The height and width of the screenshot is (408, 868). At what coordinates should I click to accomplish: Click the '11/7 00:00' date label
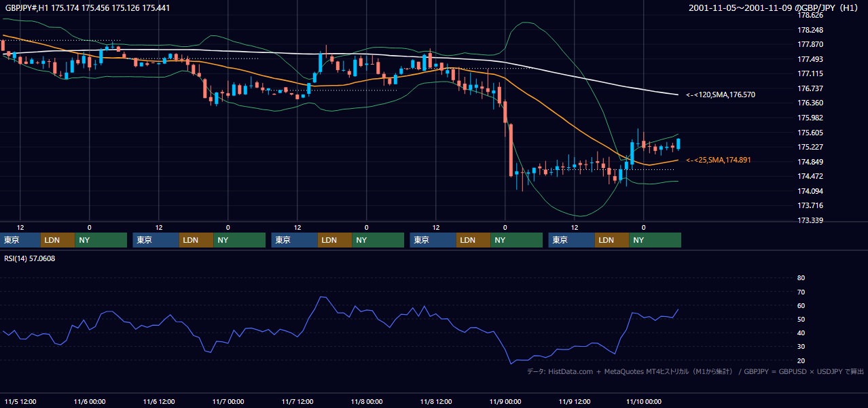[x=228, y=401]
